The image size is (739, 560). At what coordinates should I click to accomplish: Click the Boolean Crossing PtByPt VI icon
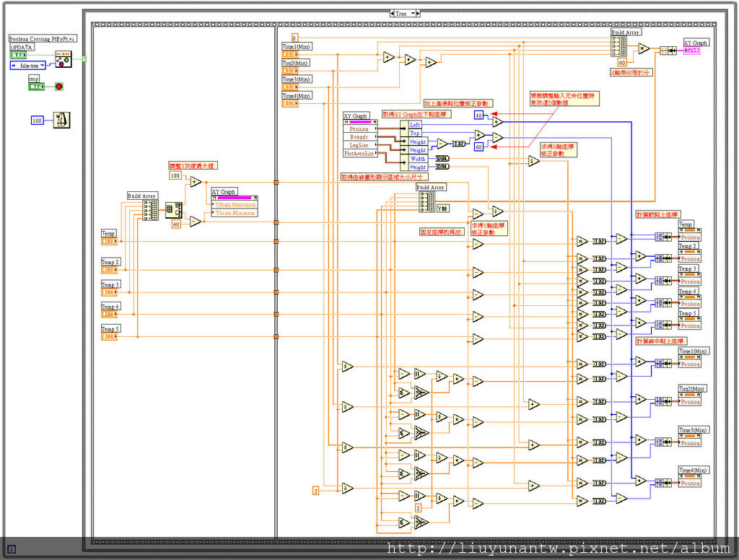(x=64, y=60)
